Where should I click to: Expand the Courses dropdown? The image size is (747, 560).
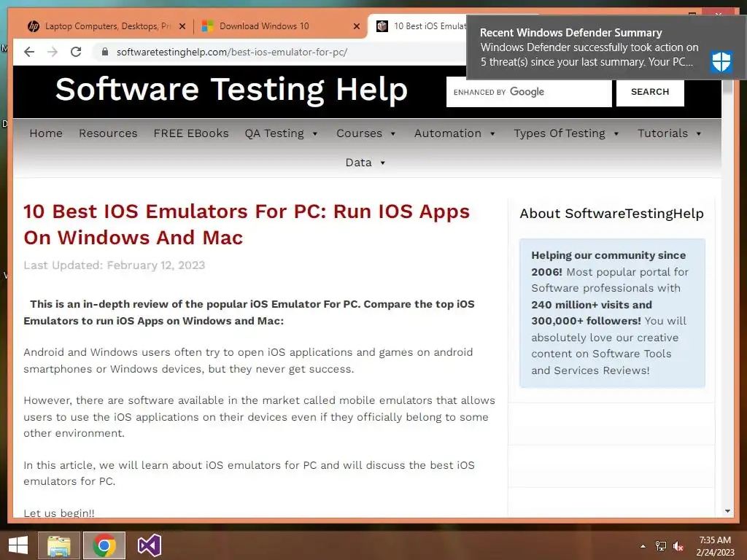tap(366, 133)
